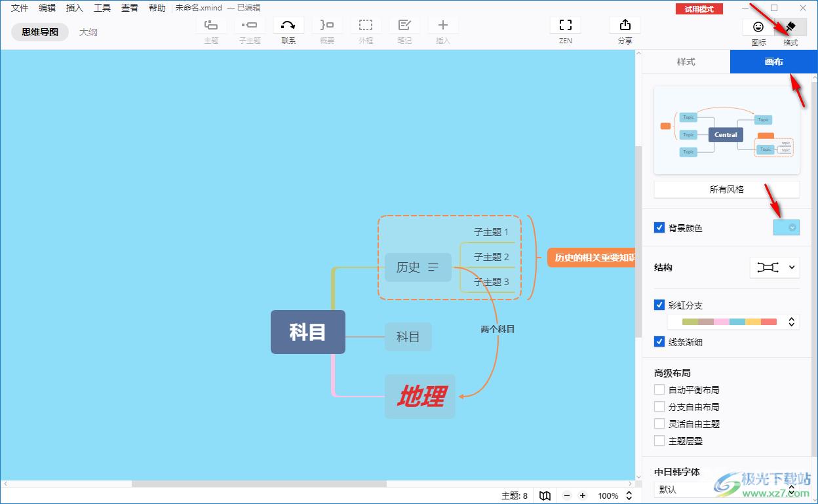
Task: Select 子主题 1 node
Action: (491, 232)
